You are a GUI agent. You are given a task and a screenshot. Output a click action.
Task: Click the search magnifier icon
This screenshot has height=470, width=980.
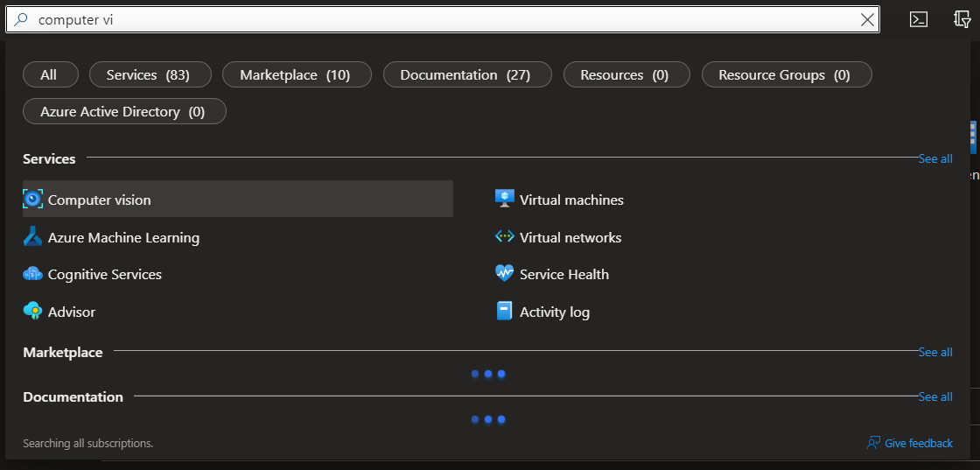[x=21, y=19]
